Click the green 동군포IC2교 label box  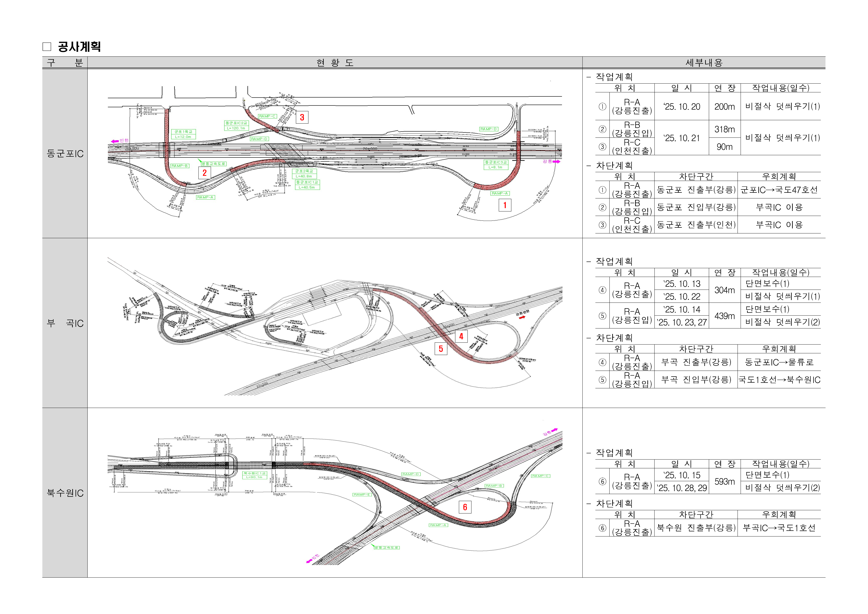click(x=237, y=125)
